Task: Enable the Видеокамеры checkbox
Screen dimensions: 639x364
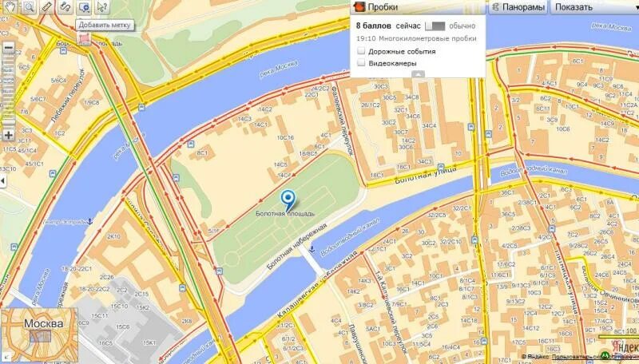Action: [x=361, y=63]
